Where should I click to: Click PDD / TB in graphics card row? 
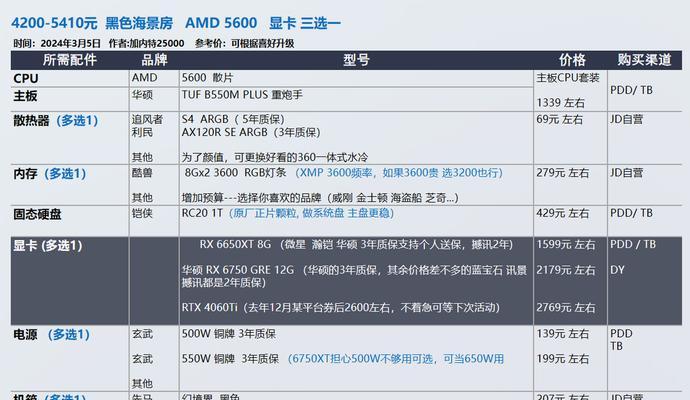click(x=633, y=245)
